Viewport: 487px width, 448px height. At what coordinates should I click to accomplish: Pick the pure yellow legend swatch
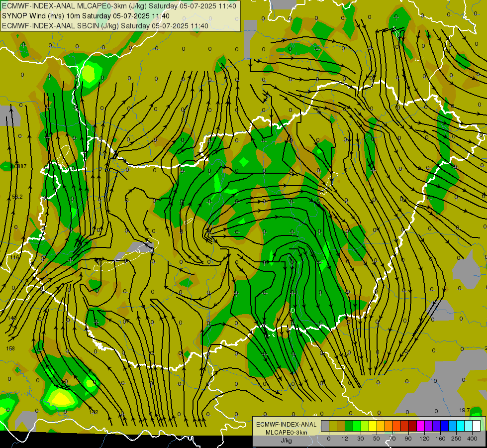373,426
